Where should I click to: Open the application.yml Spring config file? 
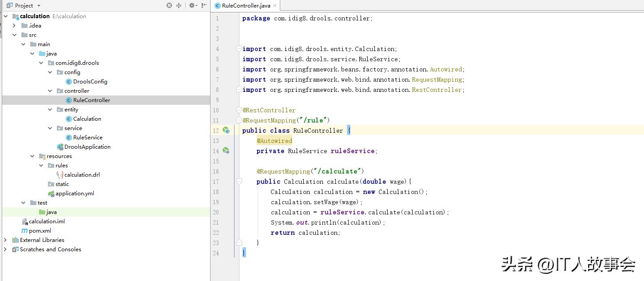tap(74, 194)
